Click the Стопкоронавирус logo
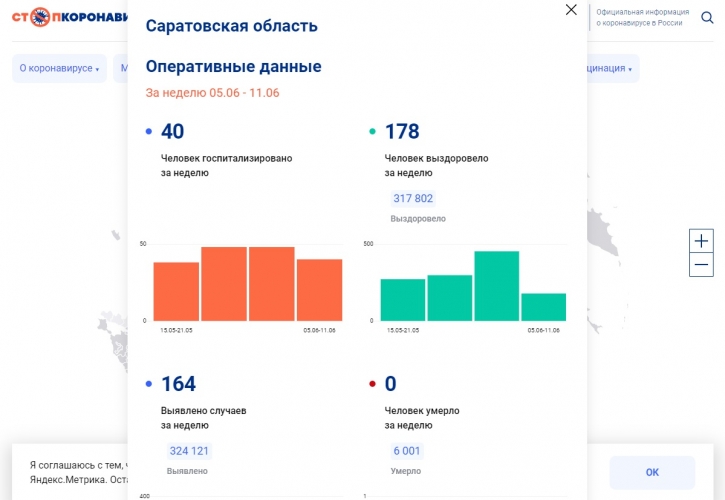Image resolution: width=725 pixels, height=500 pixels. (x=70, y=18)
